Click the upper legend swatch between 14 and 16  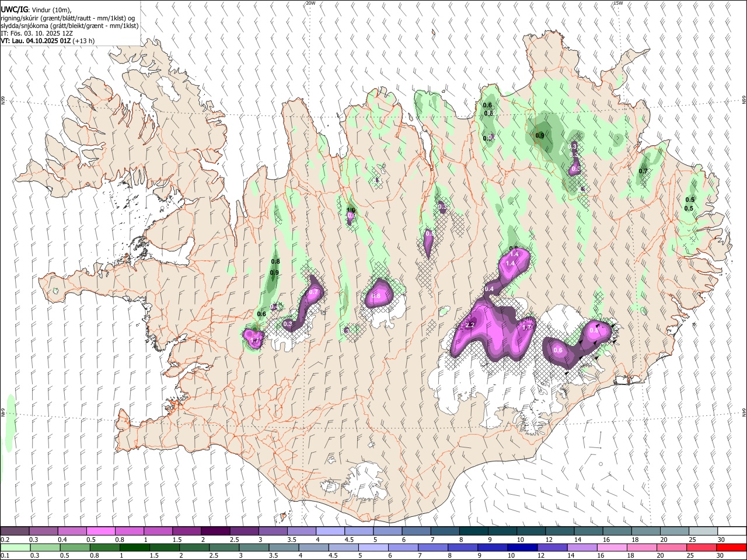588,531
